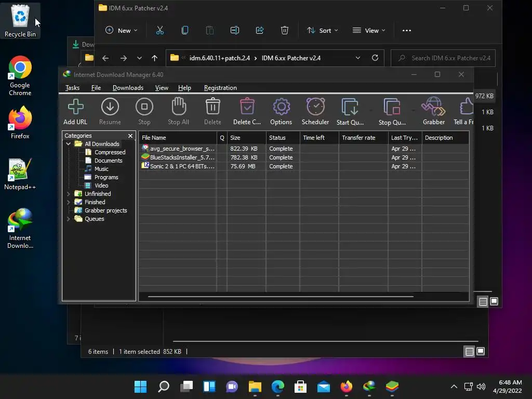The width and height of the screenshot is (532, 399).
Task: Select Internet Download Manager desktop shortcut
Action: (x=20, y=229)
